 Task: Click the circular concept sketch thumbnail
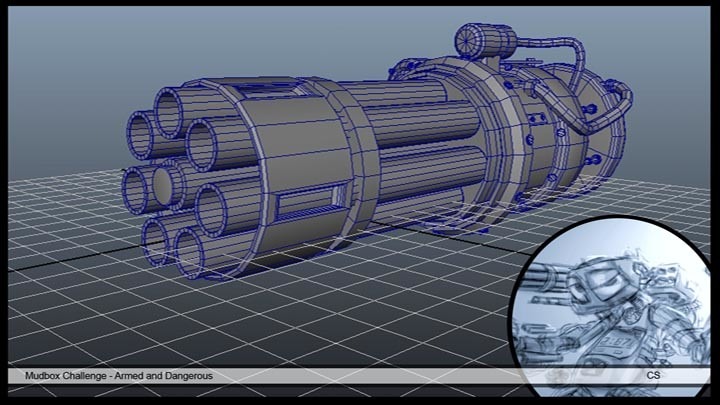coord(610,307)
